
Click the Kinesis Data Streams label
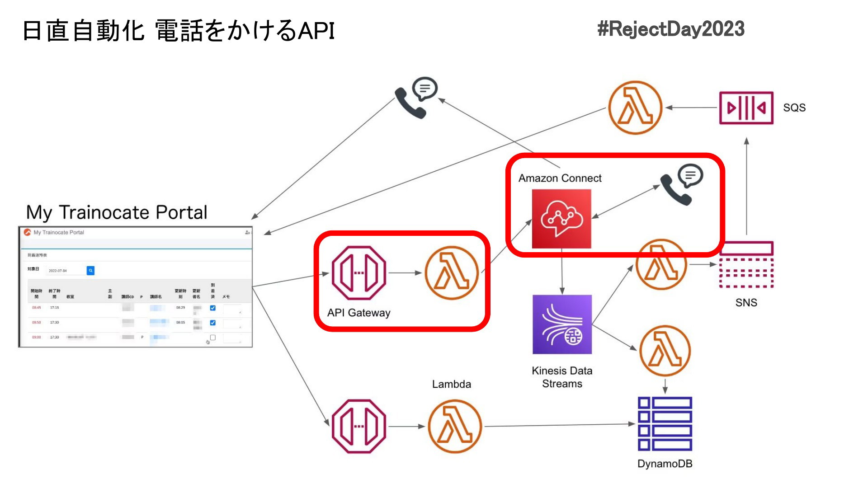[562, 377]
